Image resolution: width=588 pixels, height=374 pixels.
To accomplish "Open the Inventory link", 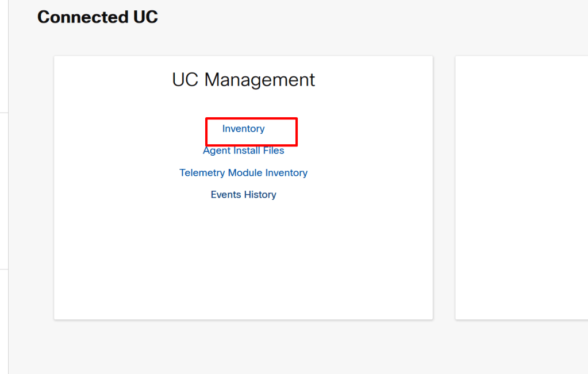I will tap(243, 129).
